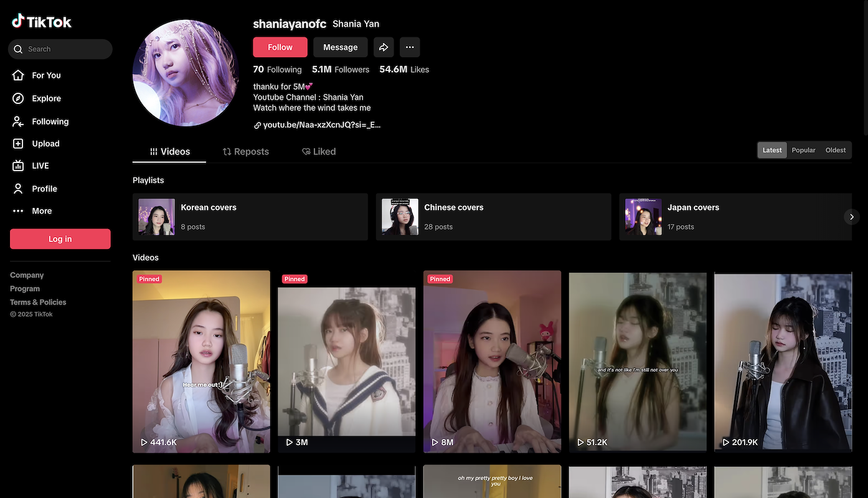Click the profile avatar picture
Viewport: 868px width, 498px height.
click(186, 72)
